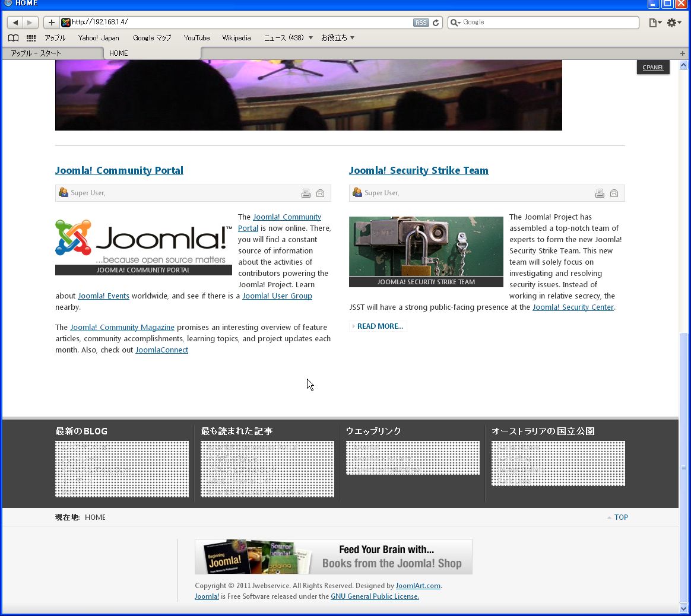Open a new tab with plus icon
This screenshot has height=616, width=691.
tap(683, 53)
